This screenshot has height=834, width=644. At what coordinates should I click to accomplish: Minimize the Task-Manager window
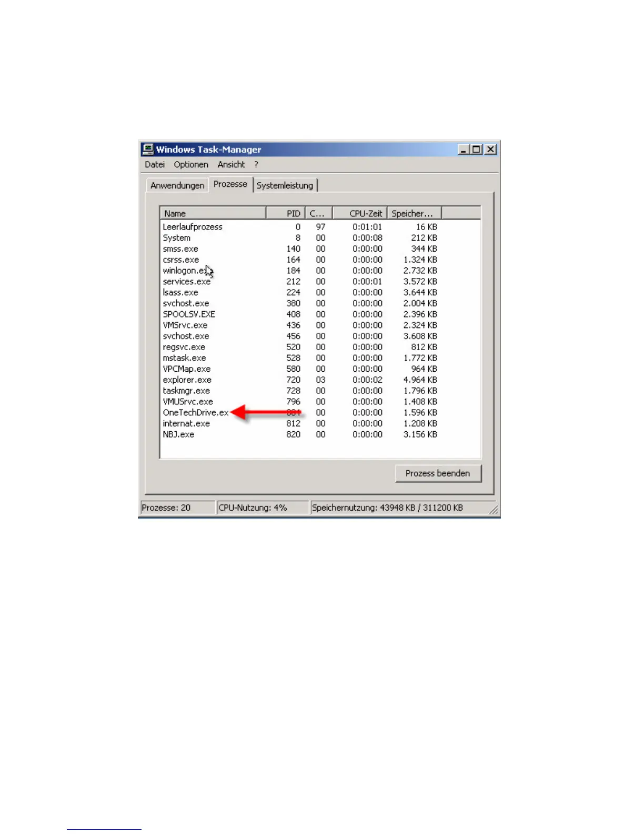pos(464,150)
